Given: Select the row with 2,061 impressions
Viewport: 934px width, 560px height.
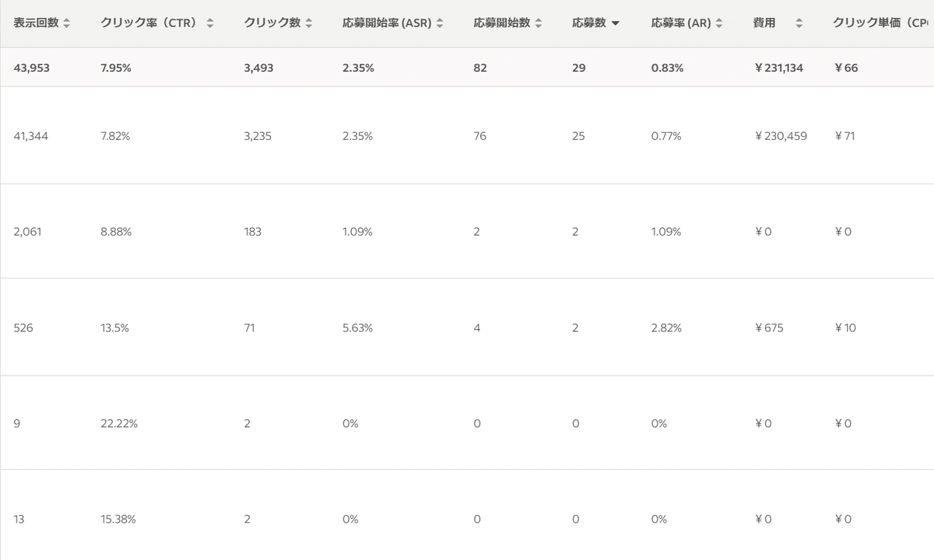Looking at the screenshot, I should (x=467, y=231).
